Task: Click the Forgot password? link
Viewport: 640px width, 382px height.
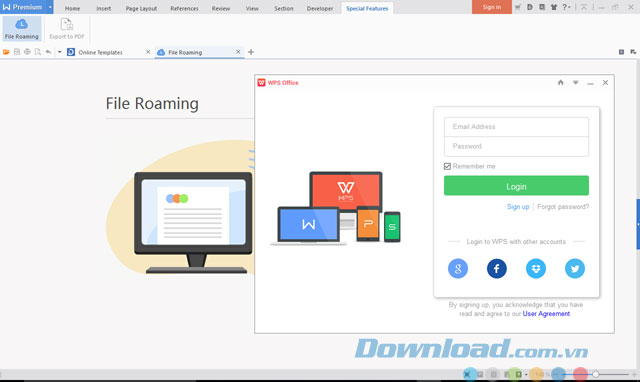Action: tap(563, 207)
